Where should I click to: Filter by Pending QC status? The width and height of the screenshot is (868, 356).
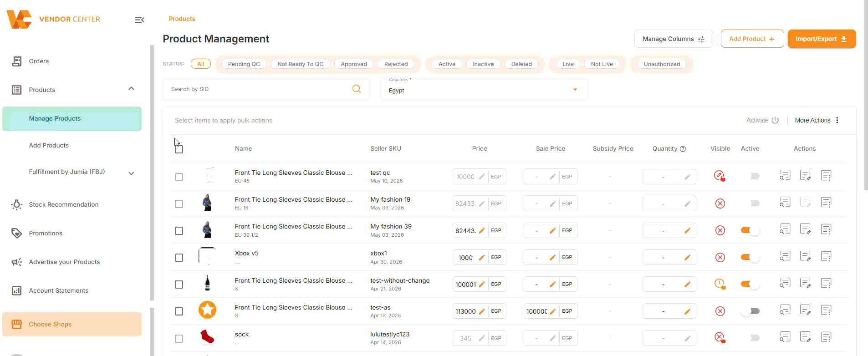(x=244, y=64)
